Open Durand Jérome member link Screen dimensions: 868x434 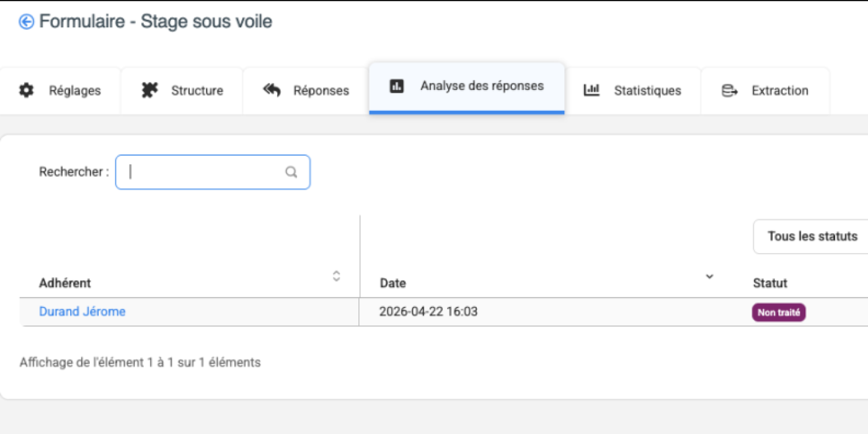82,311
